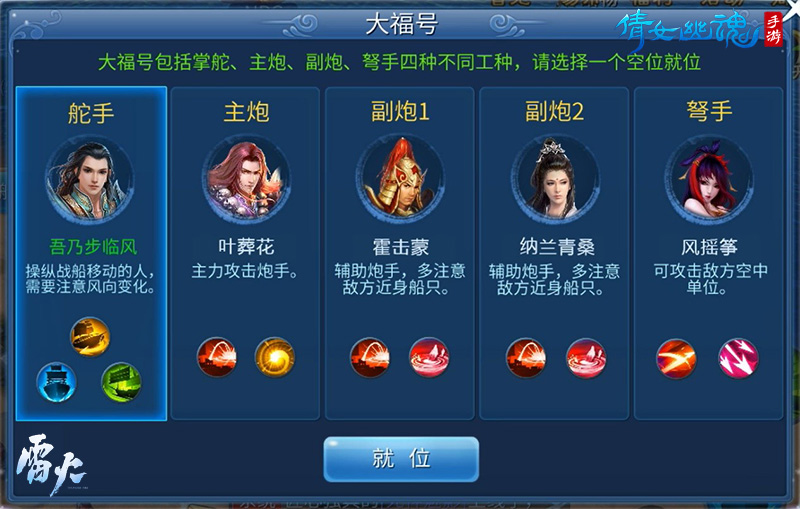Viewport: 800px width, 509px height.
Task: Click the orange bolt skill under 弩手
Action: point(676,359)
